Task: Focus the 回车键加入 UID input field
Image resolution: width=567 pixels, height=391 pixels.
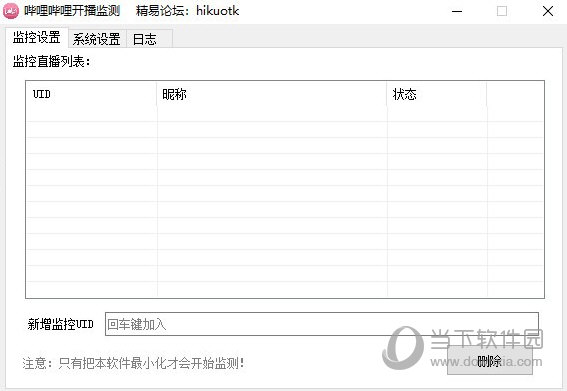Action: (x=321, y=324)
